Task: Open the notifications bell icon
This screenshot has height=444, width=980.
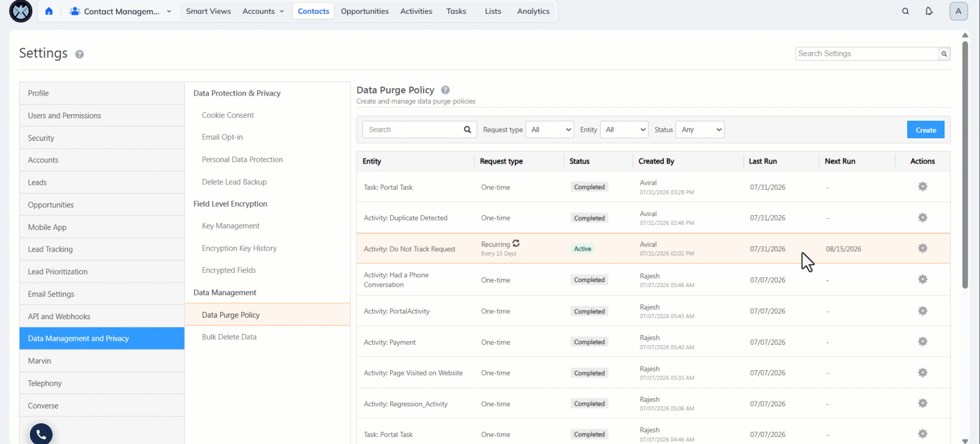Action: pyautogui.click(x=929, y=11)
